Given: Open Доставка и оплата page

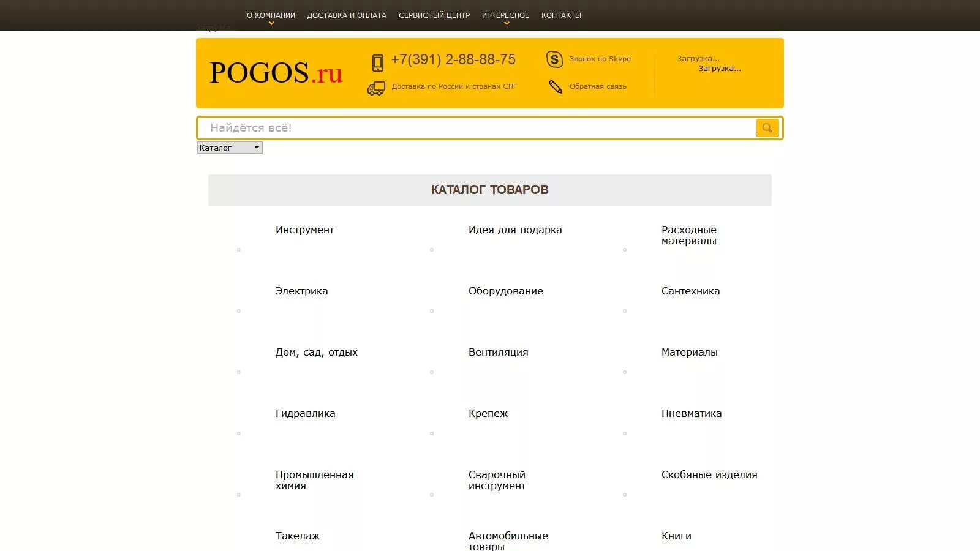Looking at the screenshot, I should [x=347, y=15].
